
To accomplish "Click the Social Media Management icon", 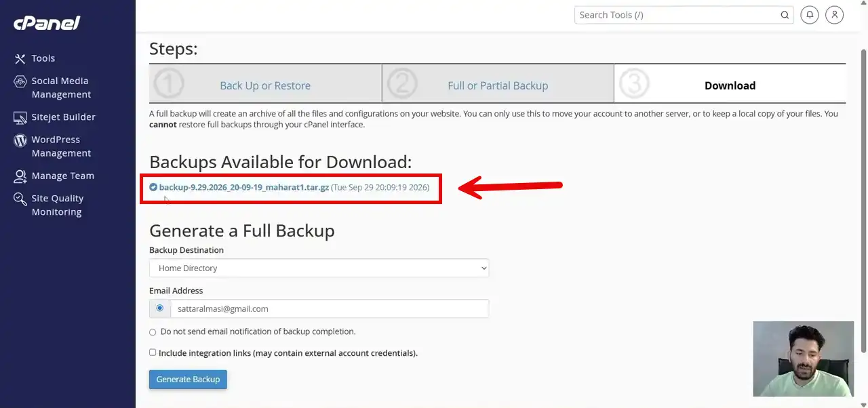I will [20, 81].
